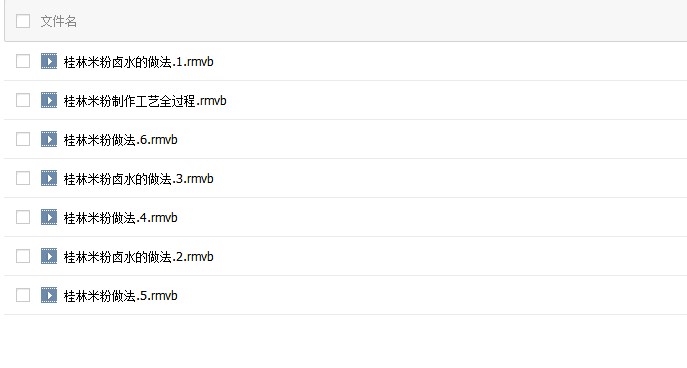Click video icon of 桂林米粉卤水的做法.1.rmvb
687x368 pixels.
[49, 61]
